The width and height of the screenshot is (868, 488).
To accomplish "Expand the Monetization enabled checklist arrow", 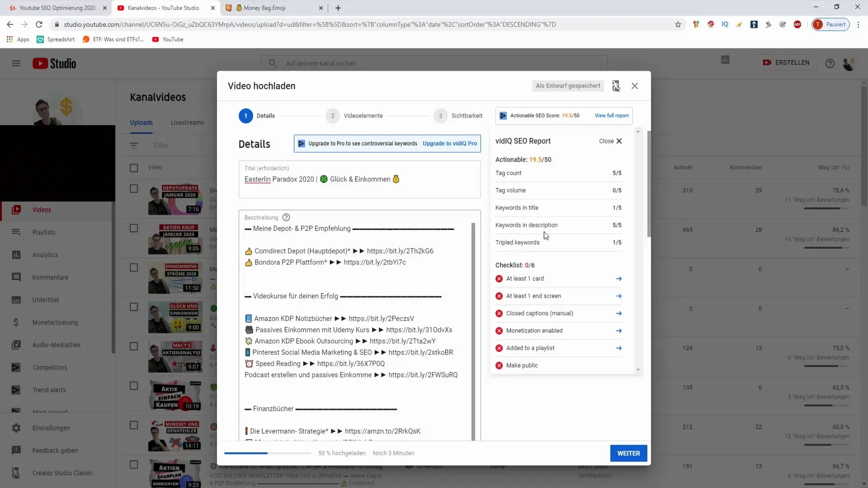I will pyautogui.click(x=619, y=331).
